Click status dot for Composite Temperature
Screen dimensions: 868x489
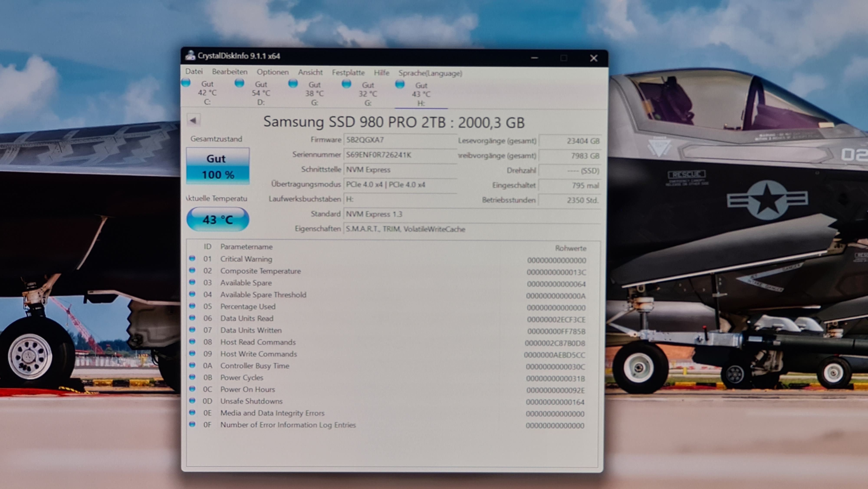192,270
